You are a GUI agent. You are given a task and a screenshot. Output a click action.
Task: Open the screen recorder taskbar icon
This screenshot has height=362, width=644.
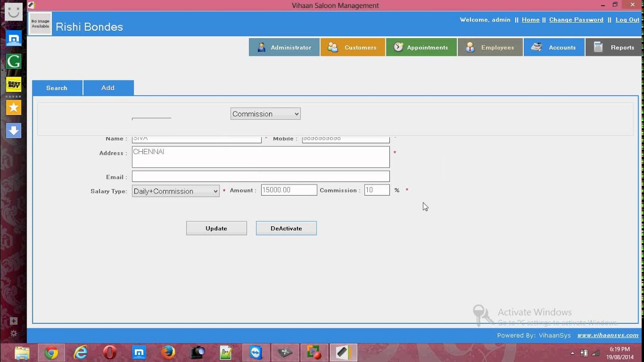(314, 353)
